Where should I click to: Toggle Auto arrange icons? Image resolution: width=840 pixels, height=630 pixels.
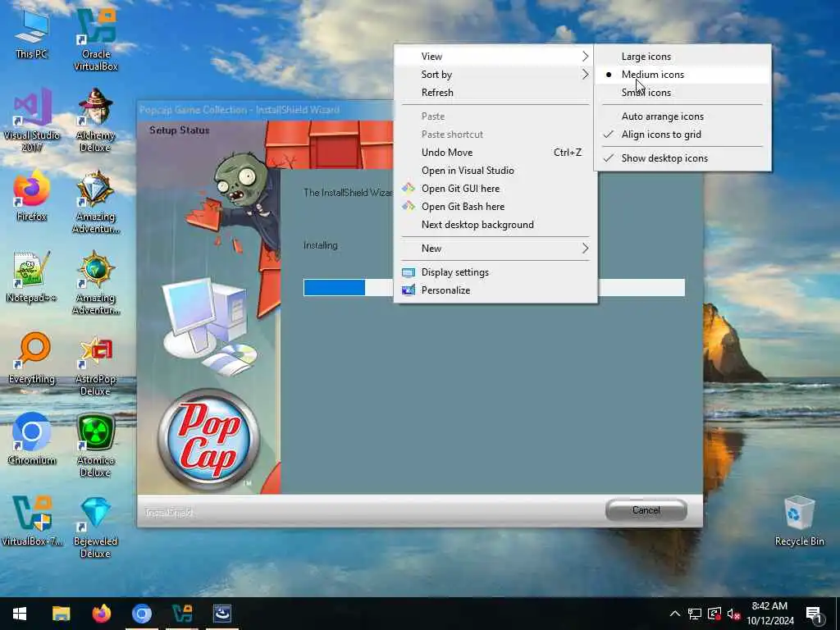[683, 116]
